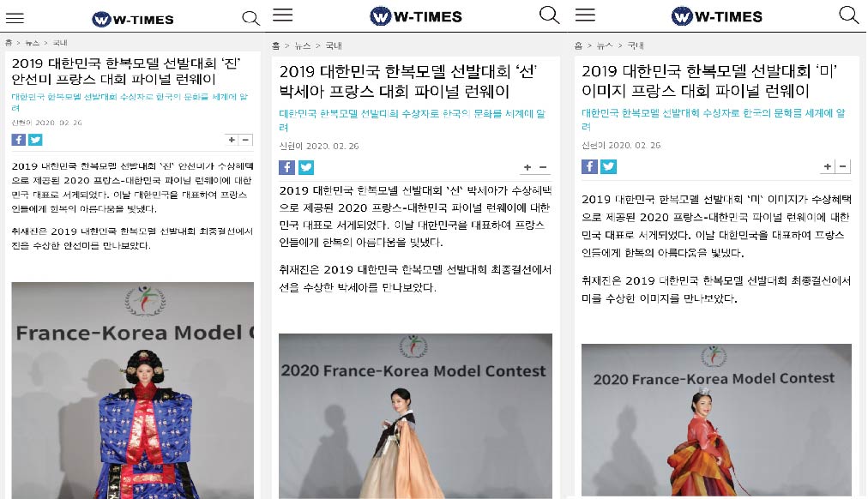
Task: Share the '진' 안선미 article on Facebook
Action: tap(19, 140)
